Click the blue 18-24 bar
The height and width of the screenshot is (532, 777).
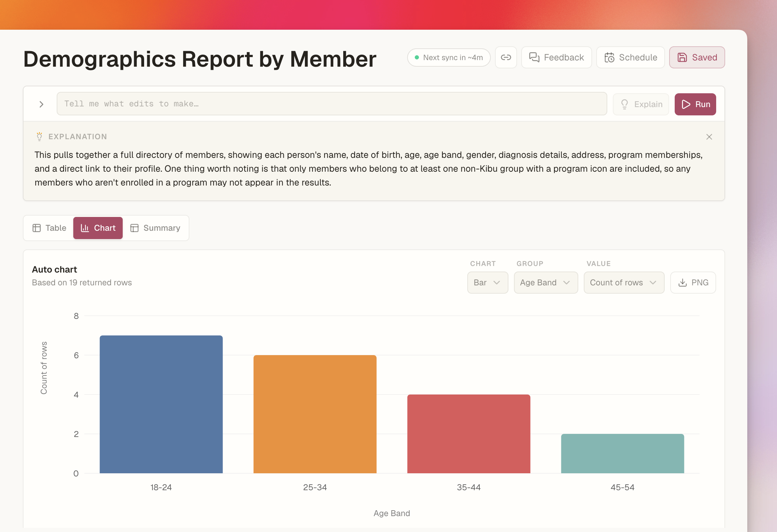[161, 404]
